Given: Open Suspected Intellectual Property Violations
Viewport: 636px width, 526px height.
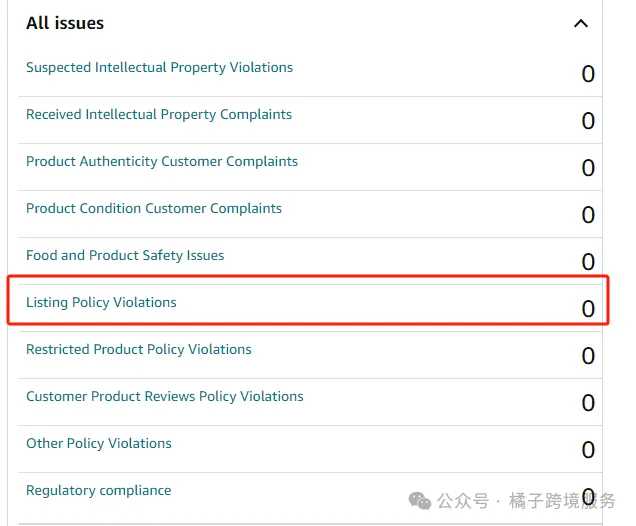Looking at the screenshot, I should tap(159, 68).
